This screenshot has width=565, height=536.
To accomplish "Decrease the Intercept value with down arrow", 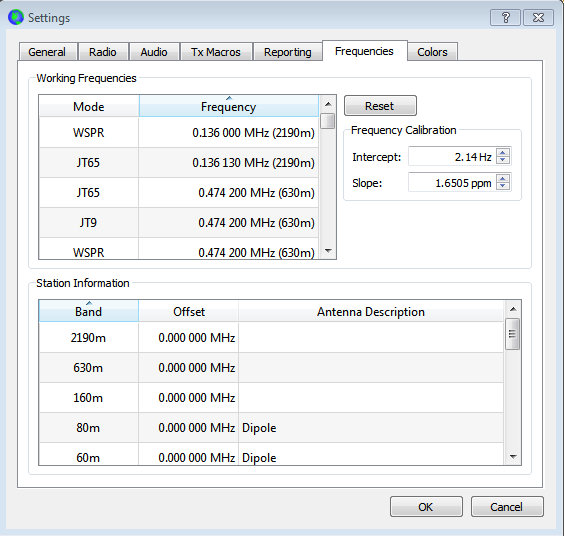I will (503, 160).
